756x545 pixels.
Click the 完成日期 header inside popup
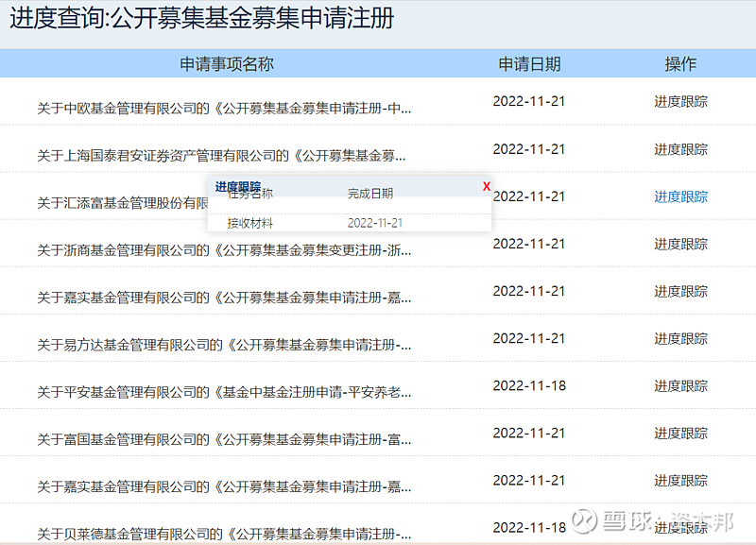(370, 194)
